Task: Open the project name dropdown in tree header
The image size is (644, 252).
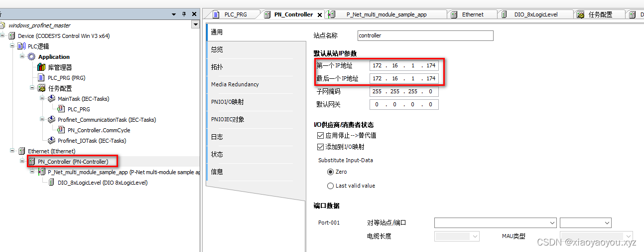Action: pos(195,25)
